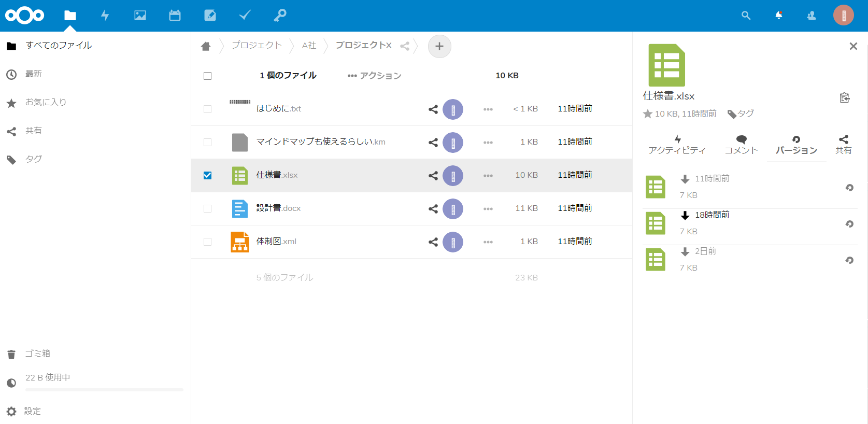Select checkbox for 体制図.xml

click(208, 242)
